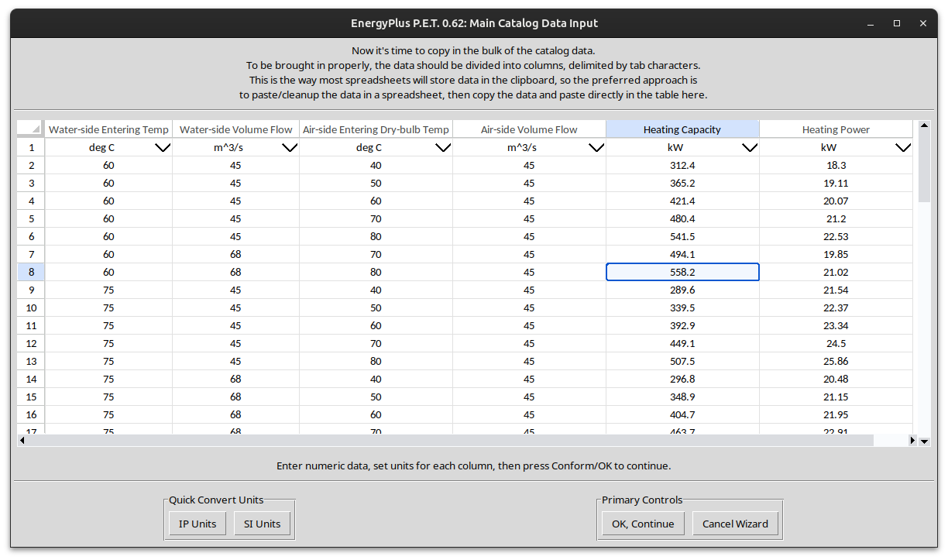The width and height of the screenshot is (948, 560).
Task: Select row header 13
Action: pyautogui.click(x=31, y=361)
